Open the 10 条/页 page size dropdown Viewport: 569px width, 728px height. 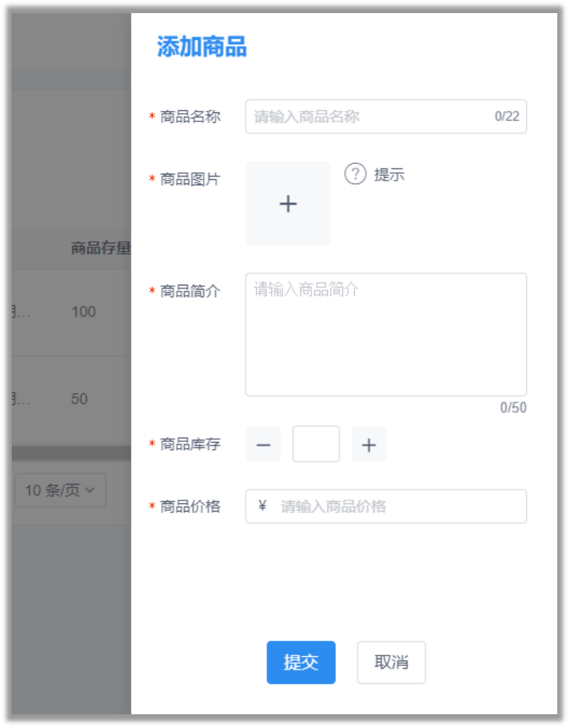61,490
